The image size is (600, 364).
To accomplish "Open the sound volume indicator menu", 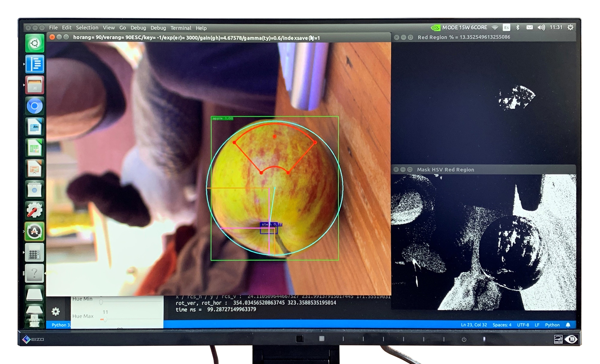I will pyautogui.click(x=541, y=28).
